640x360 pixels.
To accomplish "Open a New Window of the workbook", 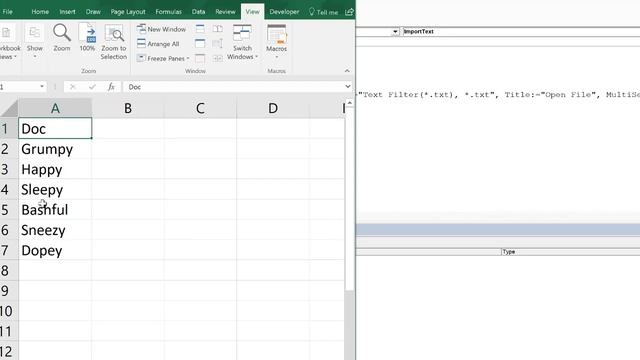I will click(x=161, y=29).
